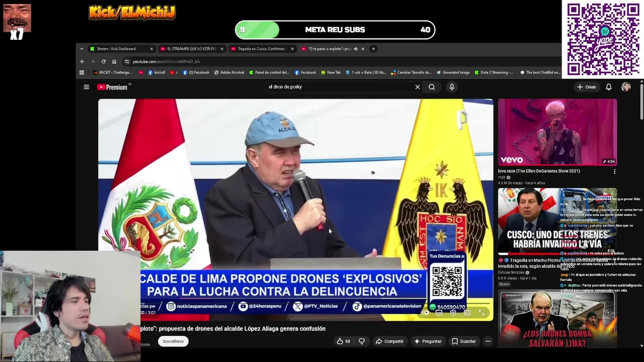Click the Preguntar ask button

427,341
